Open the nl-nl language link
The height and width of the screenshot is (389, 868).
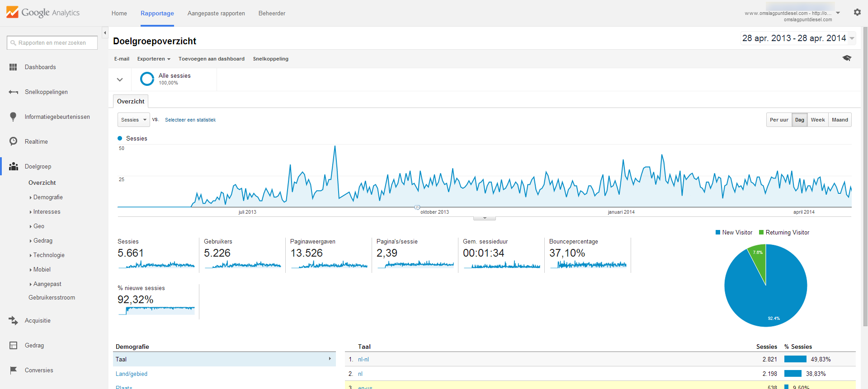point(363,359)
